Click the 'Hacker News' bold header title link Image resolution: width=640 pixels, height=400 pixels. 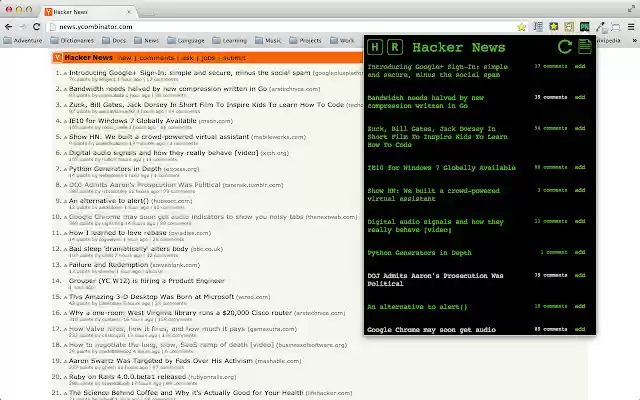(x=89, y=58)
